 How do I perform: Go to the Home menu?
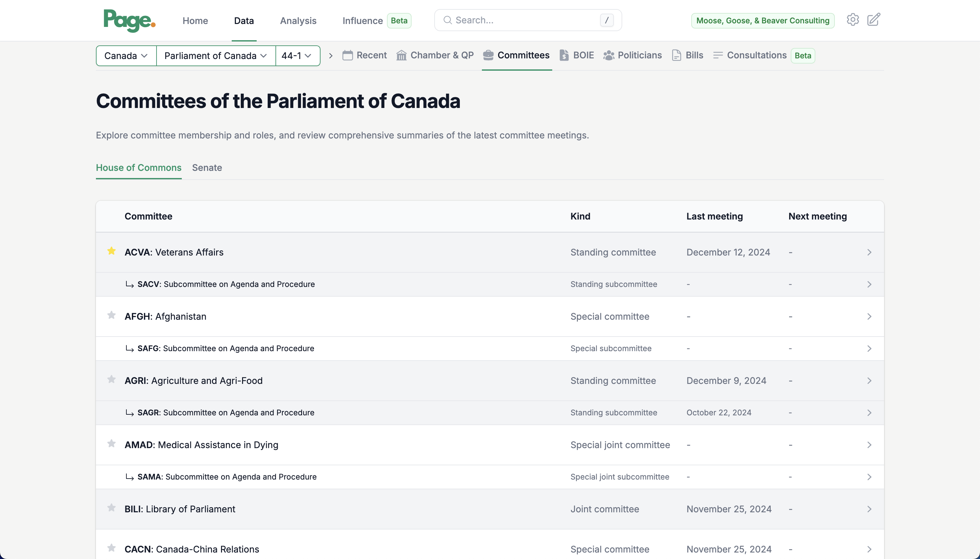195,21
